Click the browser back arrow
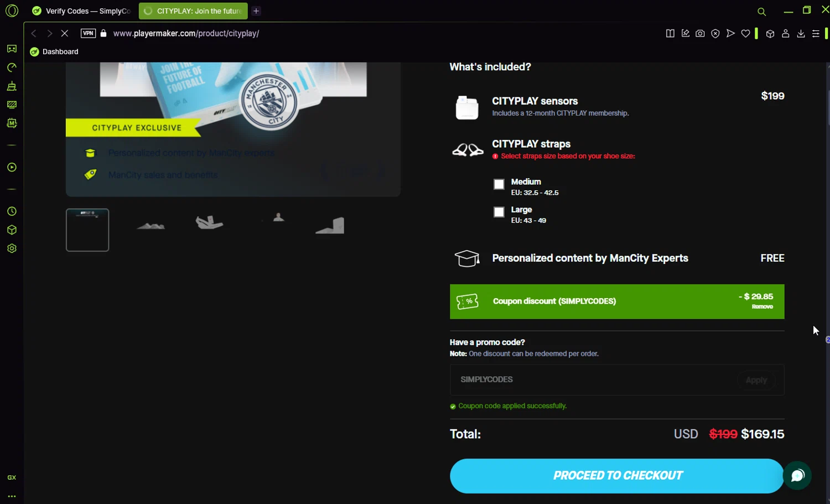 point(34,33)
